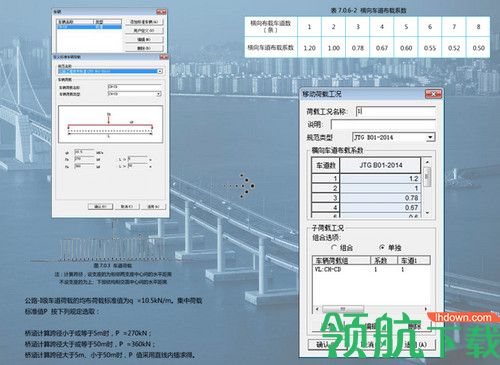The width and height of the screenshot is (500, 365).
Task: Click scroll-up arrow of lane coefficient table
Action: coord(427,162)
